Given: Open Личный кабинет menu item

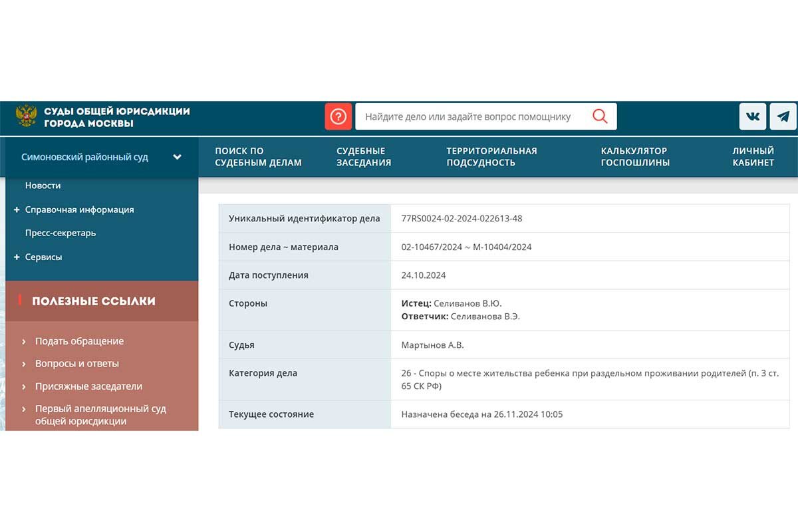Looking at the screenshot, I should click(x=753, y=157).
